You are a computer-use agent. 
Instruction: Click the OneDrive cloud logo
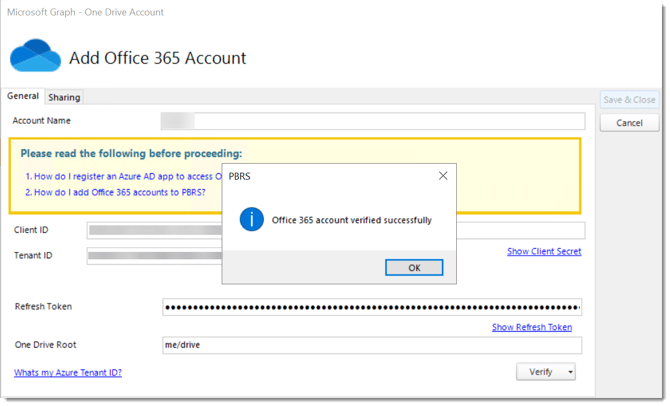coord(35,56)
